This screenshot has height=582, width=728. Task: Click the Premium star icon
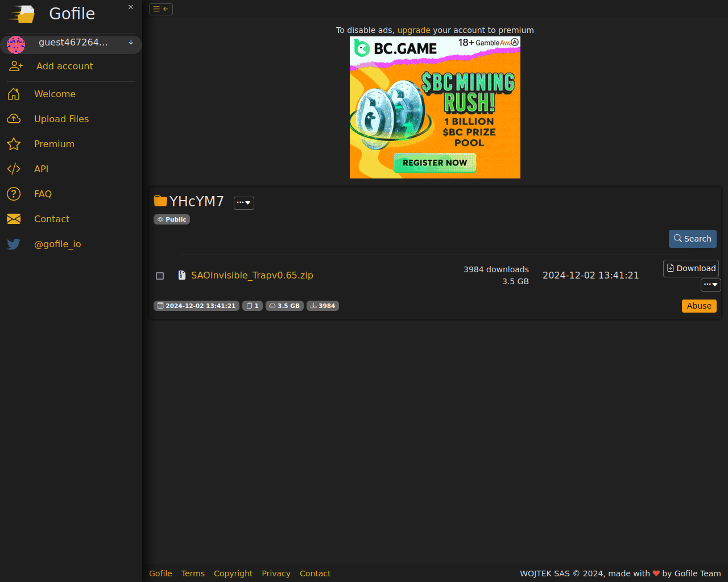point(14,144)
